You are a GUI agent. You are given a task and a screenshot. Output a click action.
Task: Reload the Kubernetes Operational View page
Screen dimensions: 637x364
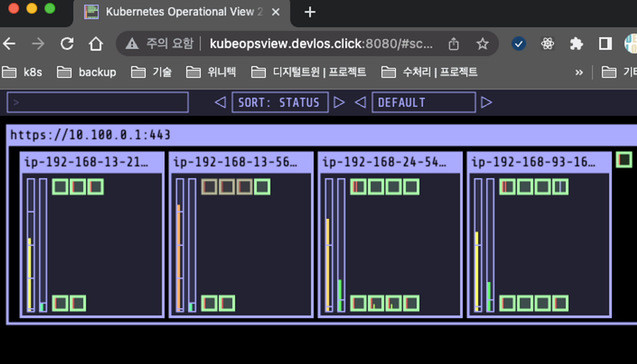67,44
